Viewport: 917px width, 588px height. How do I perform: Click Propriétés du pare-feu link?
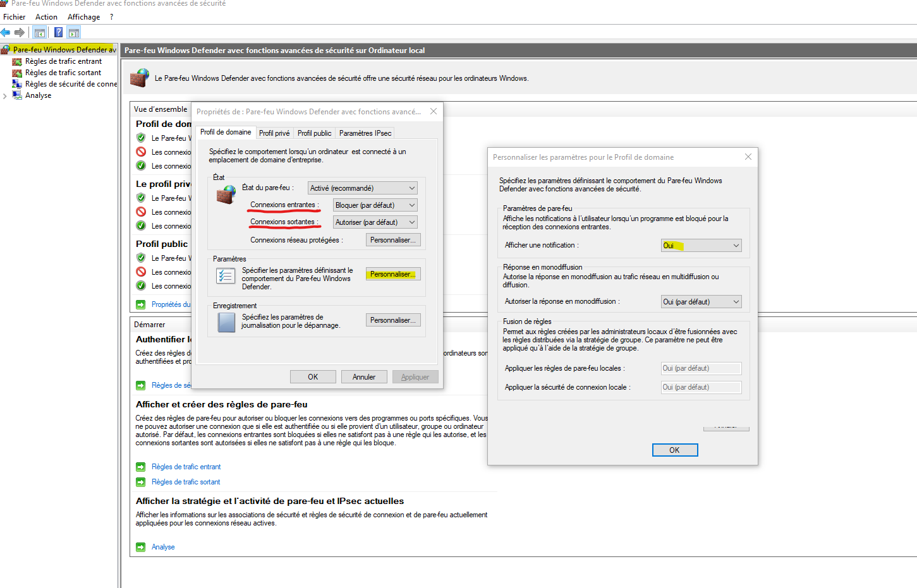(171, 304)
